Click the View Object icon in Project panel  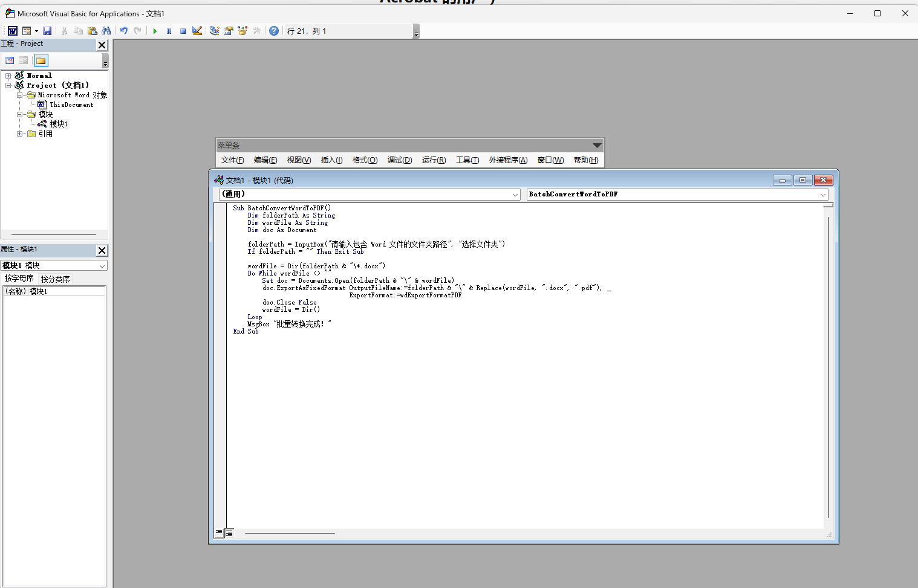click(24, 60)
